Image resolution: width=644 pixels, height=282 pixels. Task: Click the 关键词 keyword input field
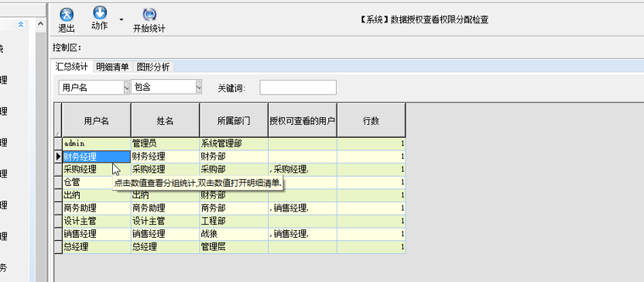pyautogui.click(x=298, y=87)
